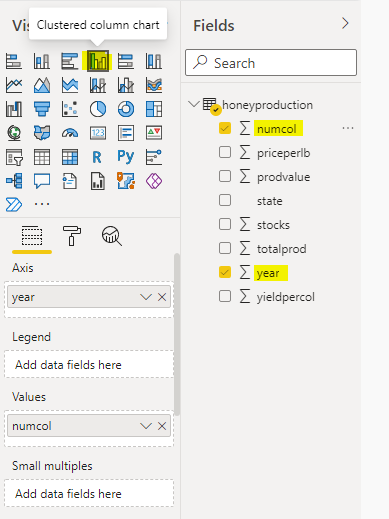This screenshot has width=389, height=519.
Task: Pick the Area chart visual
Action: point(42,85)
